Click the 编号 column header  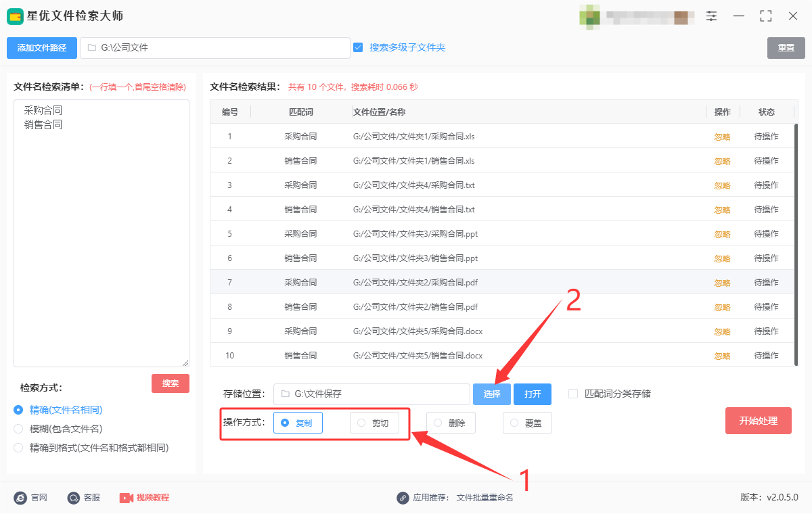(230, 112)
